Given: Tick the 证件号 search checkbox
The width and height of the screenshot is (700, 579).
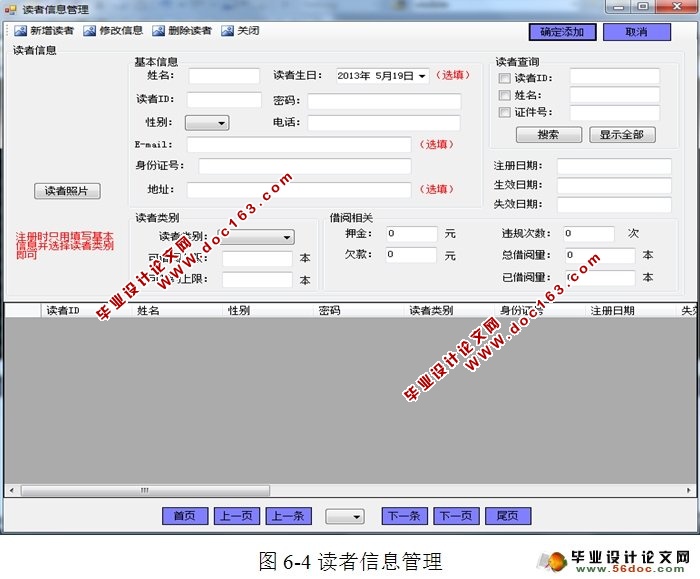Looking at the screenshot, I should [504, 112].
